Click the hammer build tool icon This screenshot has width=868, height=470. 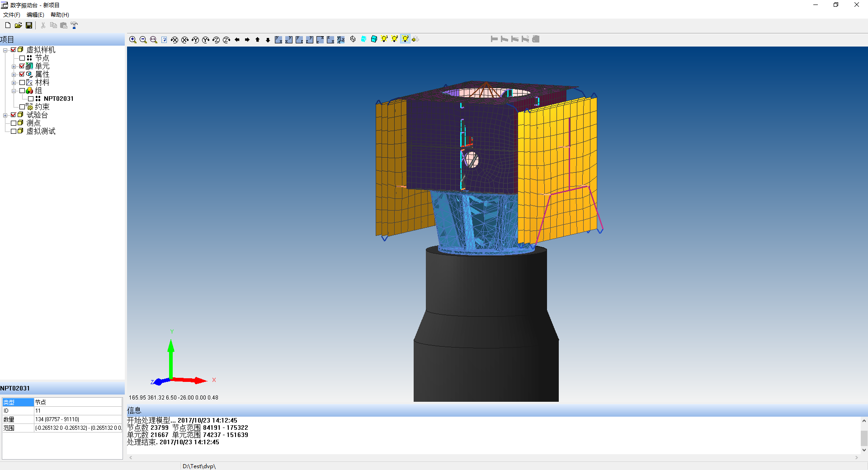(74, 26)
